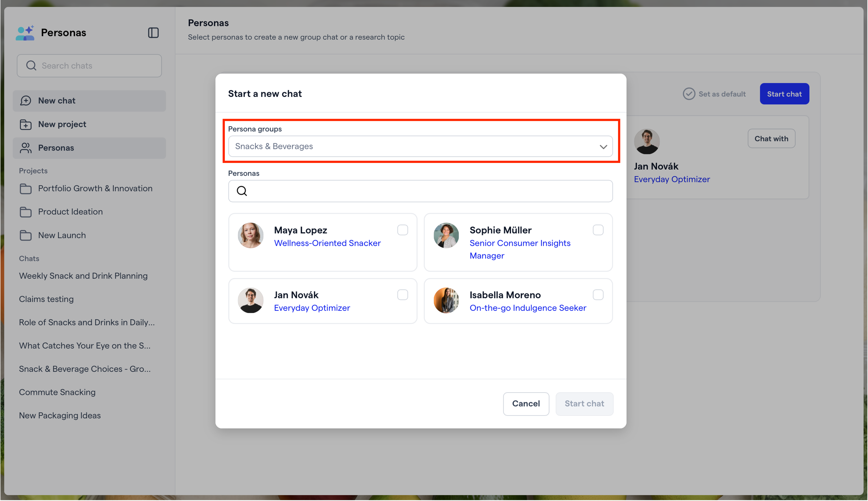
Task: Open the Weekly Snack and Drink Planning chat
Action: pos(83,276)
